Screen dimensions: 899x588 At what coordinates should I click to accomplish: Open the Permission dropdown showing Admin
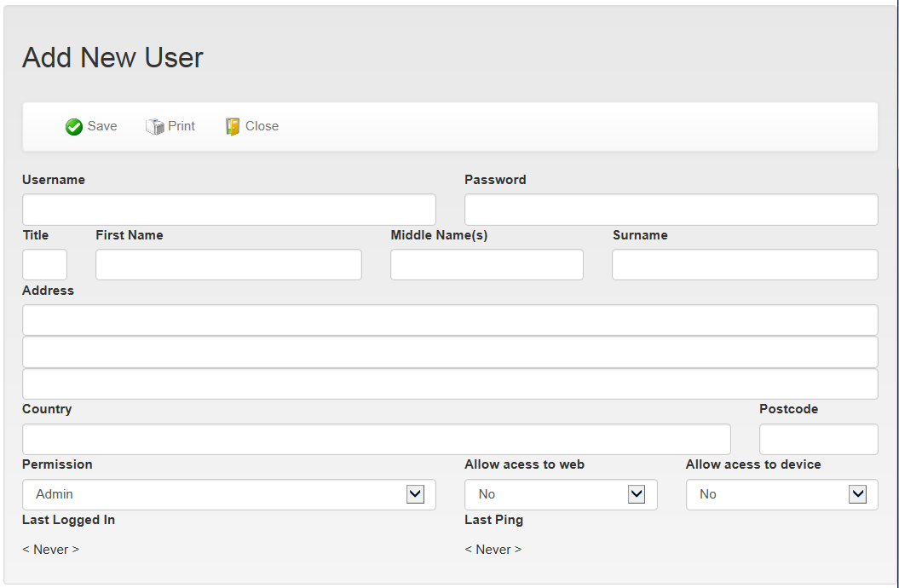coord(229,494)
